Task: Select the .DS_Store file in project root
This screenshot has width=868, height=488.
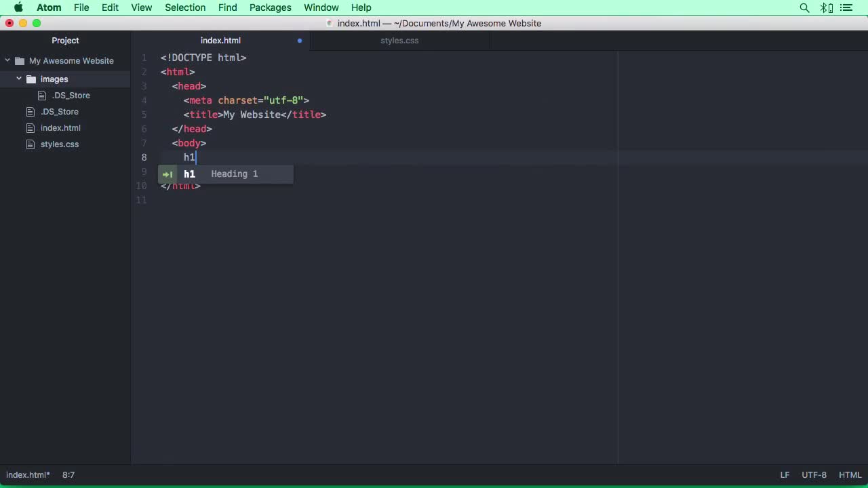Action: pos(60,111)
